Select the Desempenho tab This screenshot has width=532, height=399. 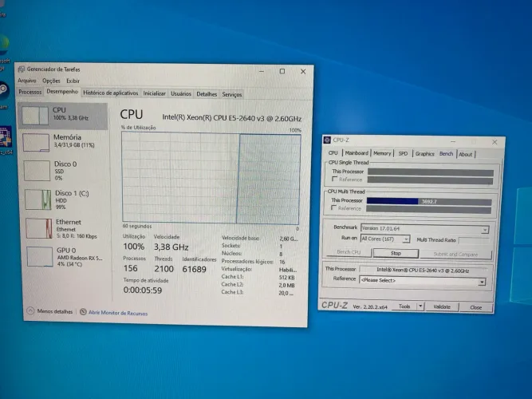(x=62, y=92)
